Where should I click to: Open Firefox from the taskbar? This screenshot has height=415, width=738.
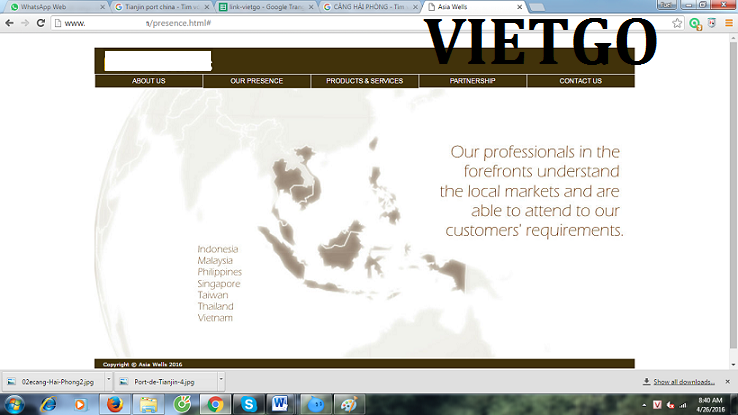point(114,404)
